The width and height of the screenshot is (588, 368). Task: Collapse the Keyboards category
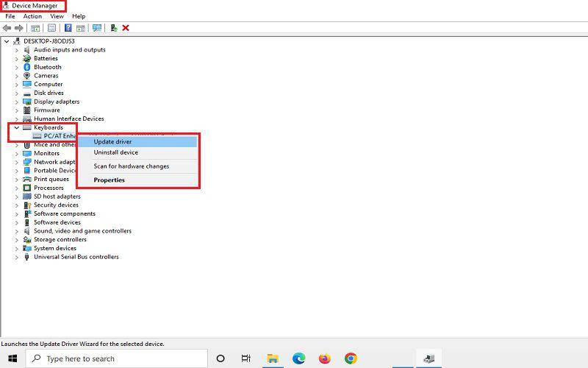(x=16, y=127)
